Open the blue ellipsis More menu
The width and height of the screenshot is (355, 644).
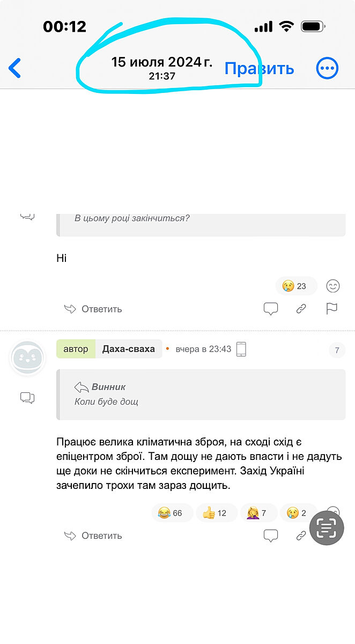click(327, 68)
